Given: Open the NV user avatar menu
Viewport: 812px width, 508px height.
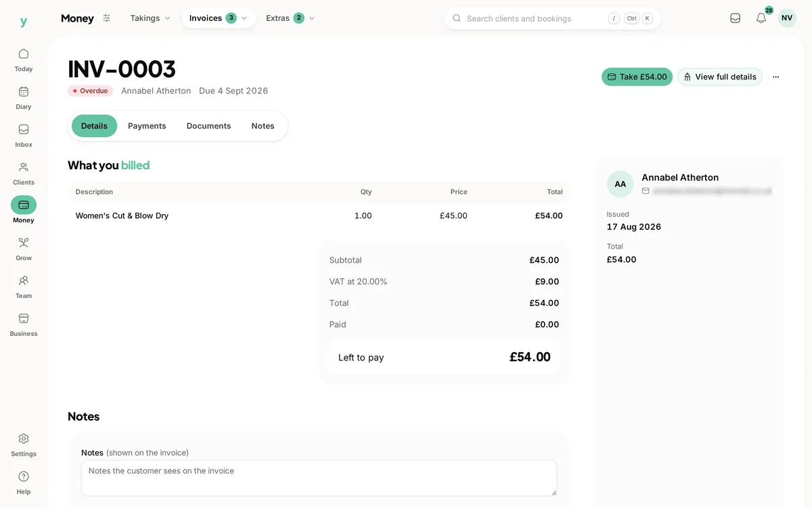Looking at the screenshot, I should 787,18.
